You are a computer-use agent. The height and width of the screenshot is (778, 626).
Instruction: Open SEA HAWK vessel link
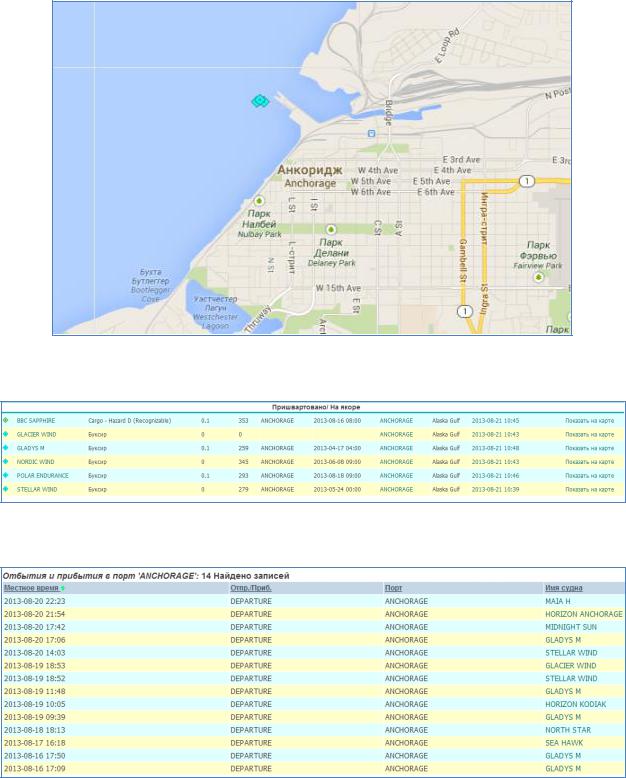click(x=564, y=743)
